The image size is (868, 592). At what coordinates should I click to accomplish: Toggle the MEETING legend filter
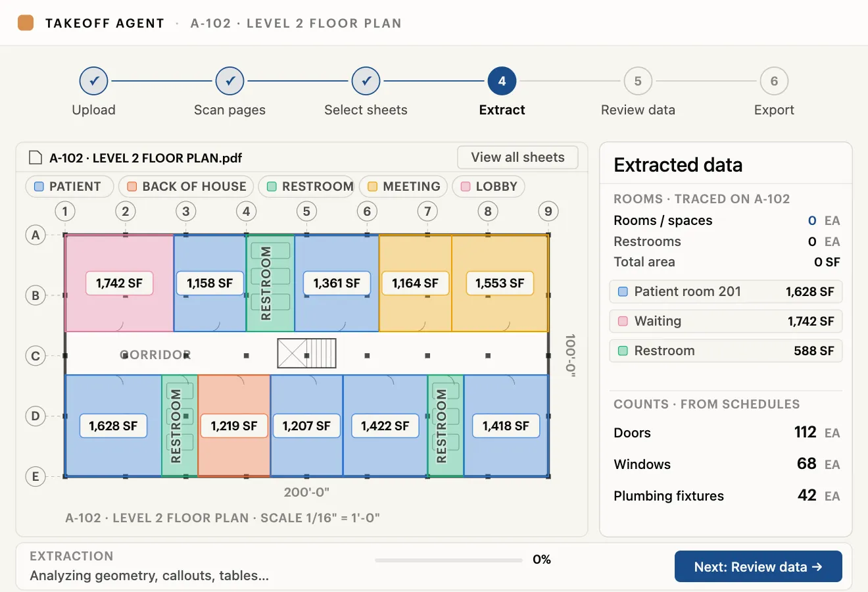[x=404, y=186]
